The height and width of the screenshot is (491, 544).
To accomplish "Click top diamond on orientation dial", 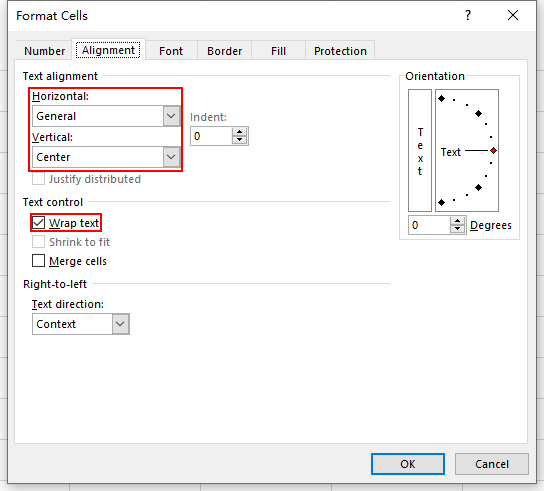I will click(x=441, y=99).
